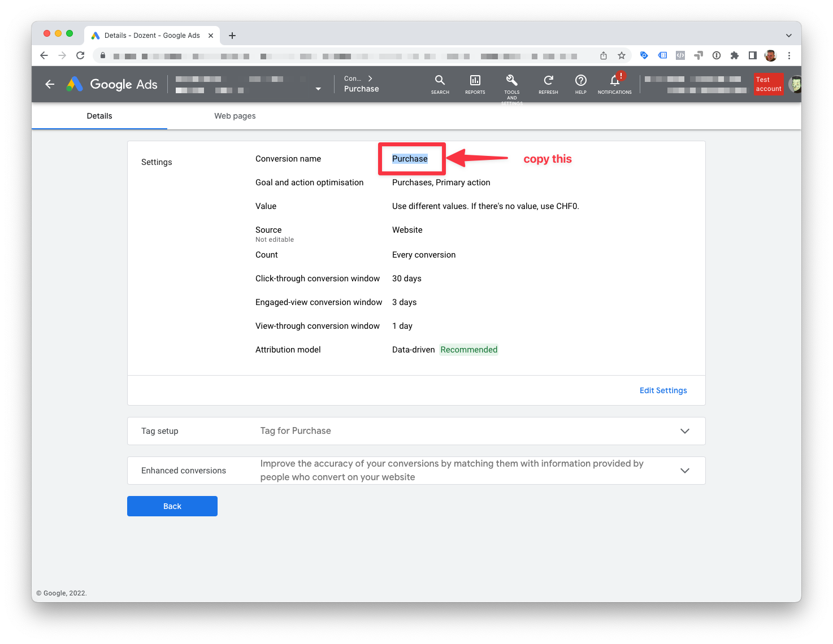
Task: Open browser Extensions puzzle icon
Action: click(x=735, y=55)
